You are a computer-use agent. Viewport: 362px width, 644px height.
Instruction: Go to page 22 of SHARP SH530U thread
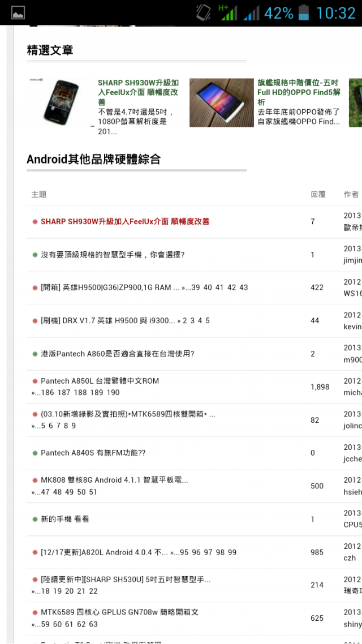click(93, 591)
